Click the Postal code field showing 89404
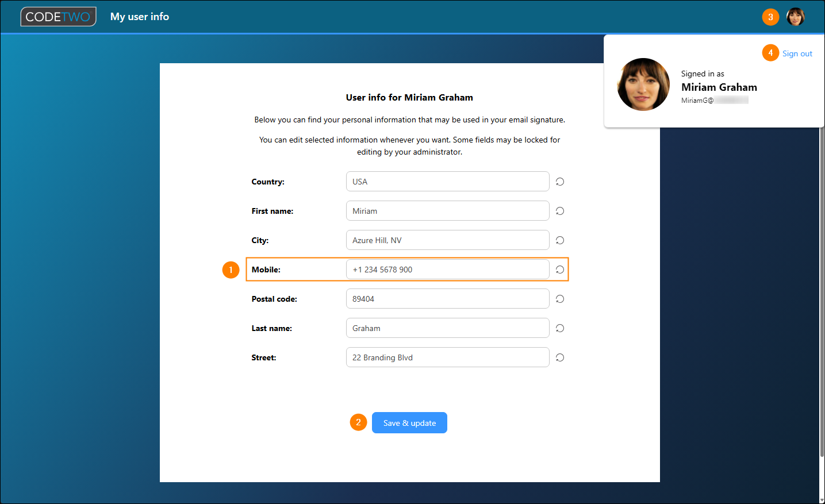 (x=447, y=299)
